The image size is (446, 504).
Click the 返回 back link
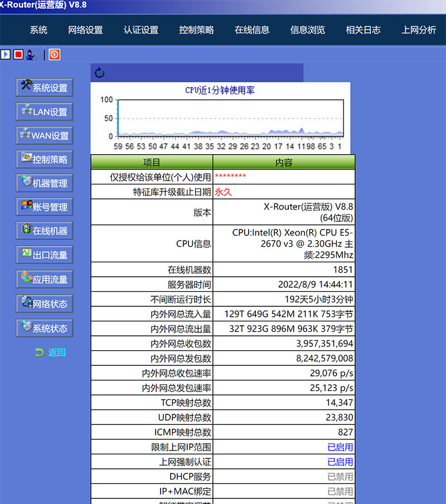(56, 352)
